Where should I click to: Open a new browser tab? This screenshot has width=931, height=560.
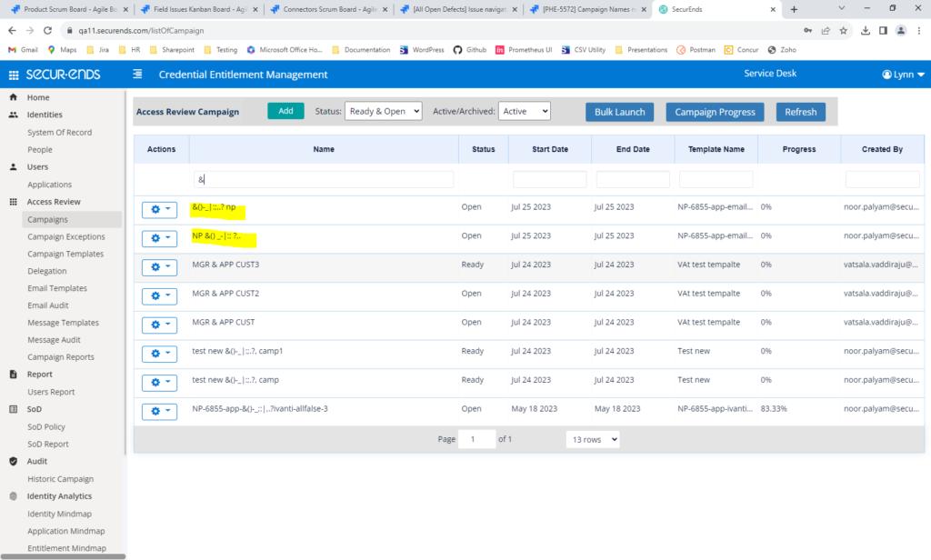pos(794,9)
